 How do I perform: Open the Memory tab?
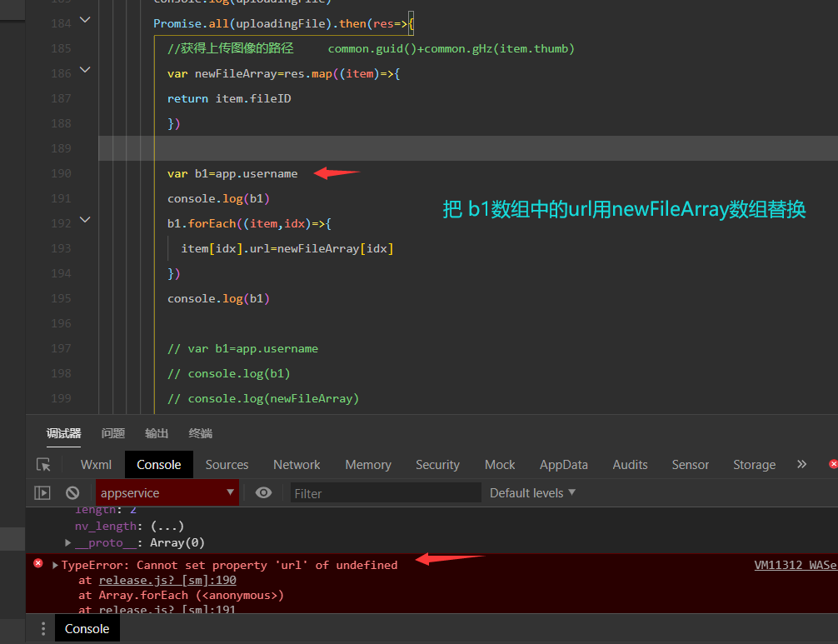coord(368,464)
